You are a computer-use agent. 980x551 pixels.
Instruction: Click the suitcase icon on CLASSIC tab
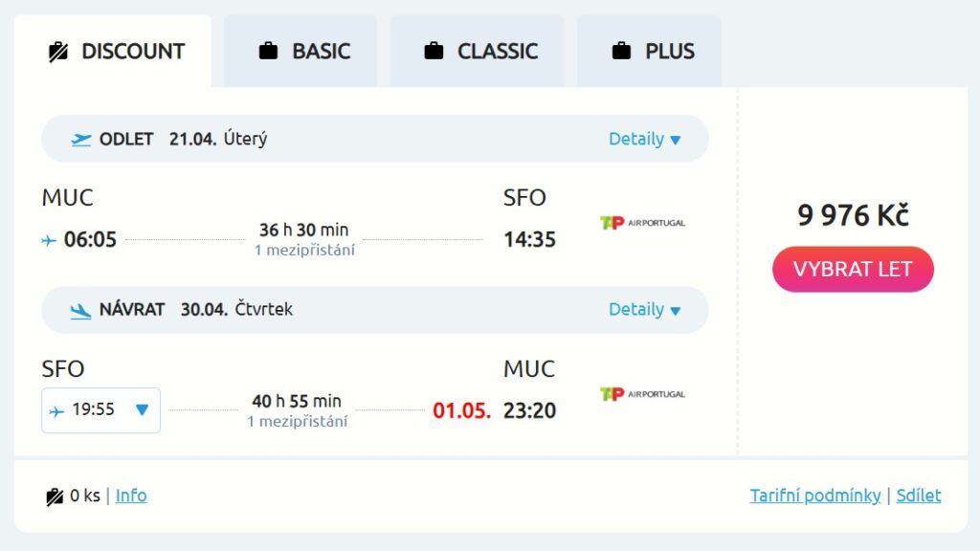pyautogui.click(x=434, y=52)
